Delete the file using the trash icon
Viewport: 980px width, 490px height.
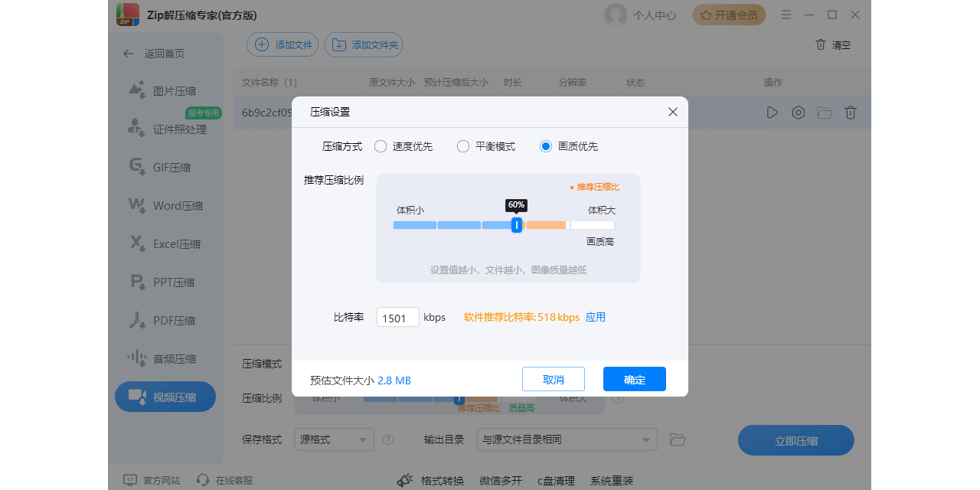point(850,112)
